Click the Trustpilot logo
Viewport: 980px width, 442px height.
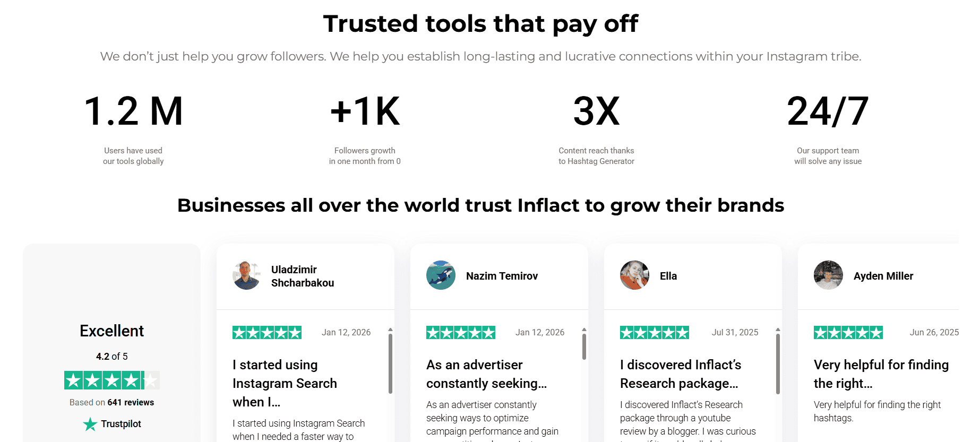(112, 424)
